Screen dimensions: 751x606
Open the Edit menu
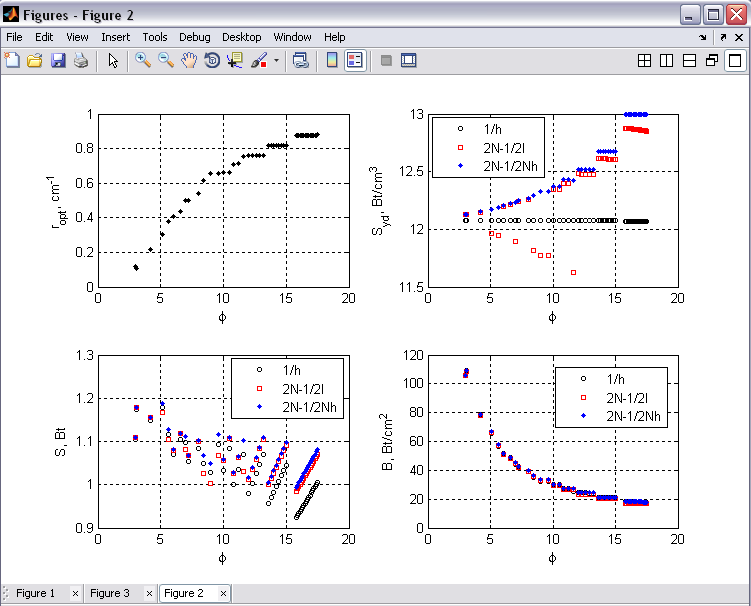[x=44, y=37]
